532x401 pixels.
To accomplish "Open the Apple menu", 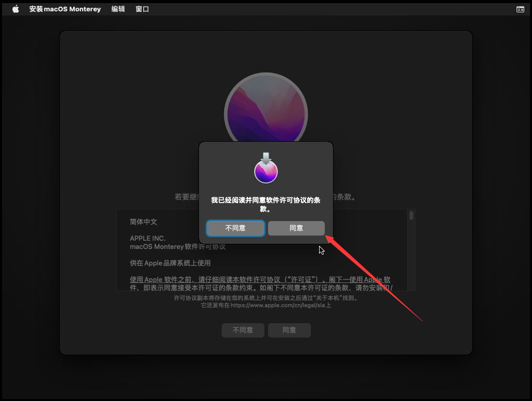I will point(15,9).
